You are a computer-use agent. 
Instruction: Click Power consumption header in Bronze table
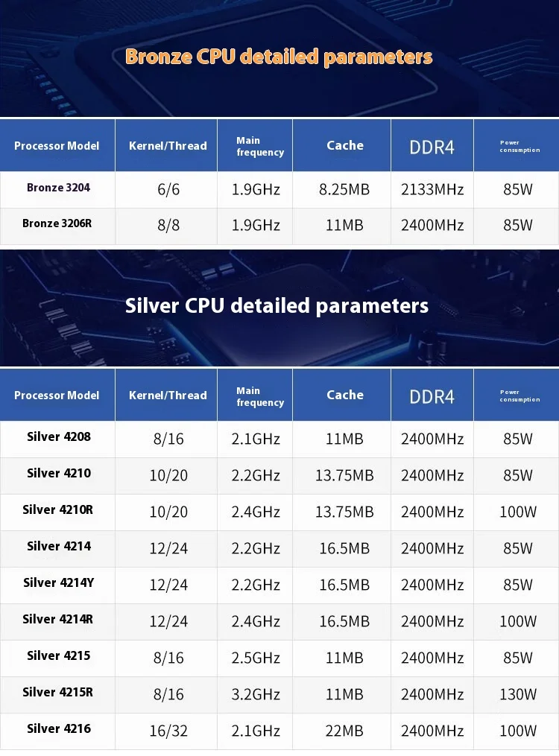pos(519,146)
